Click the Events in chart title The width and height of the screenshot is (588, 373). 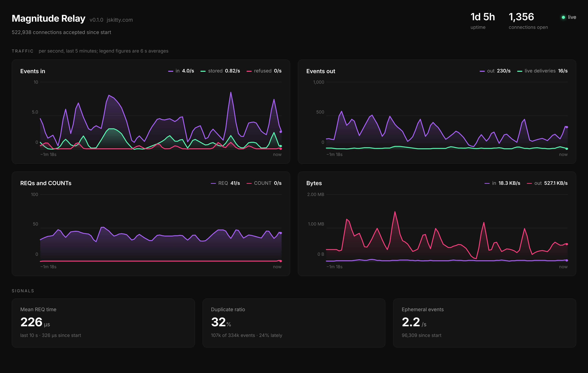[x=33, y=71]
